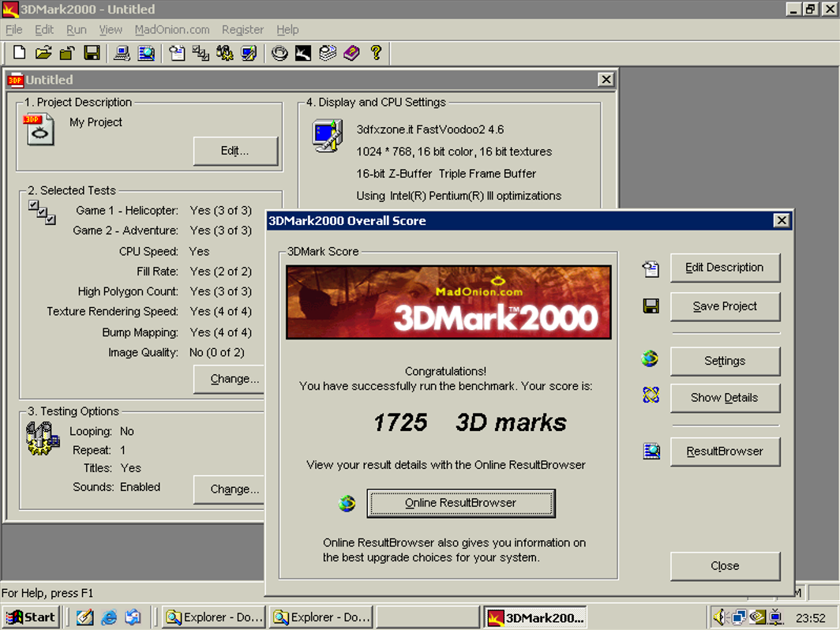Screen dimensions: 840x630
Task: Click the edit description toolbar icon
Action: [x=177, y=52]
